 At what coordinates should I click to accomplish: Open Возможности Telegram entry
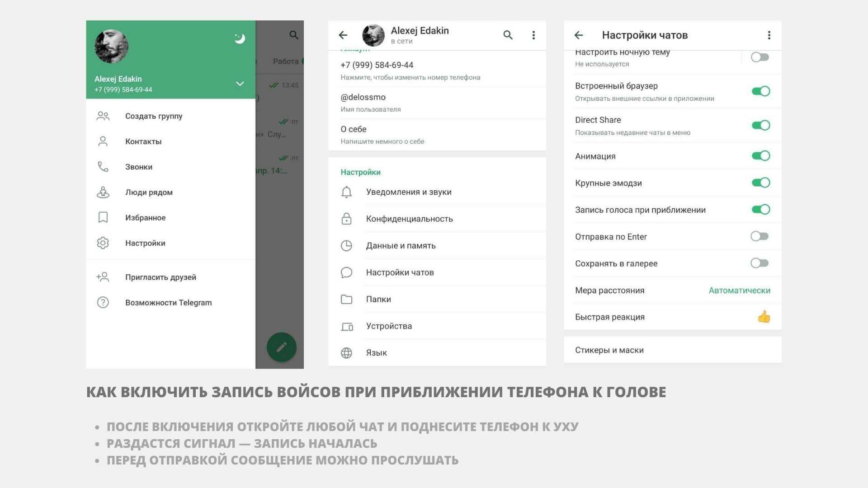[170, 302]
